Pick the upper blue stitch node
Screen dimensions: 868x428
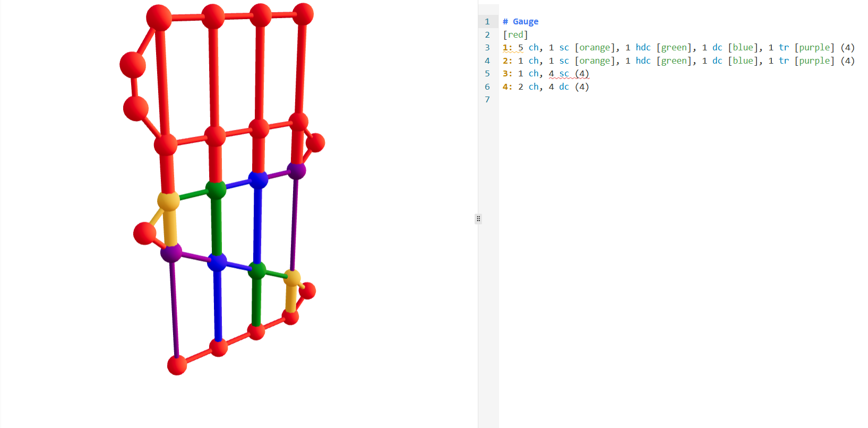click(x=258, y=179)
